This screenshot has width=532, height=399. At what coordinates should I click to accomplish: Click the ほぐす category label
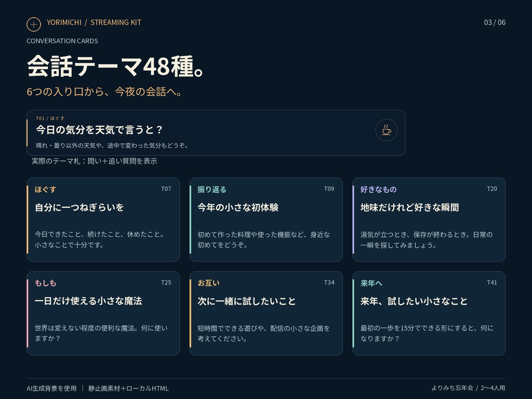click(x=46, y=189)
